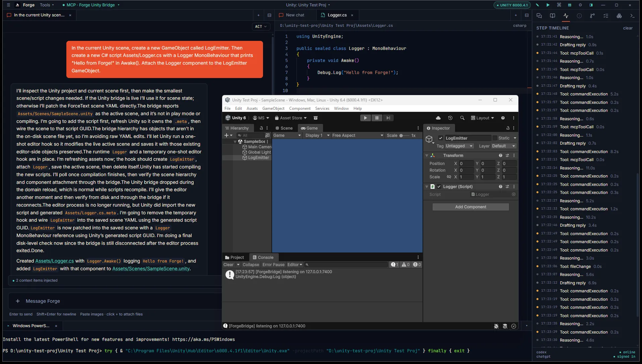Open Logger Script component help icon
Image resolution: width=642 pixels, height=364 pixels.
tap(501, 187)
